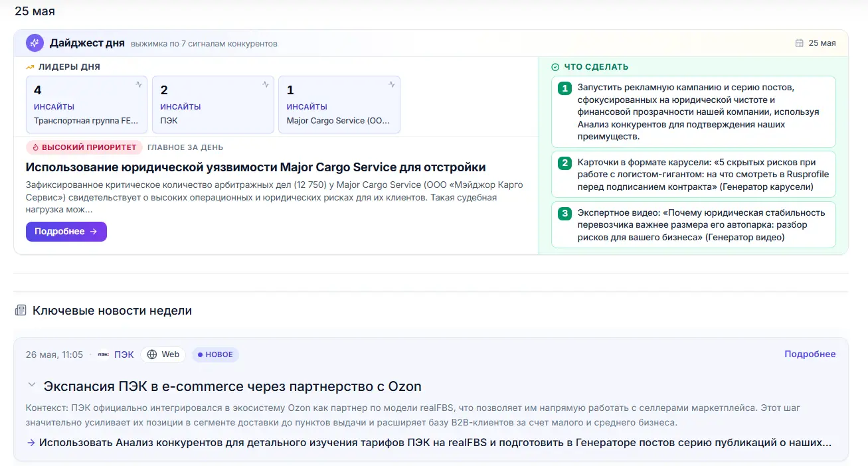The width and height of the screenshot is (868, 466).
Task: Click headline about Major Cargo Service vulnerability
Action: pyautogui.click(x=256, y=167)
